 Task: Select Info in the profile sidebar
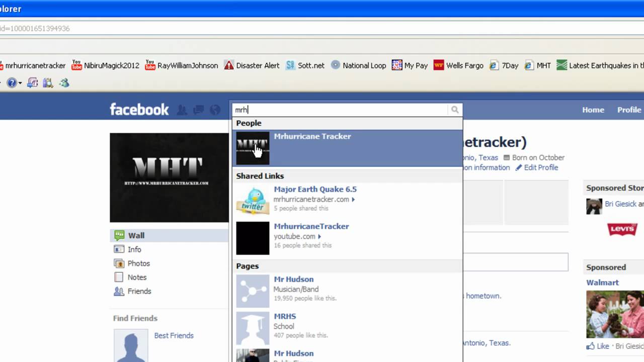tap(134, 249)
